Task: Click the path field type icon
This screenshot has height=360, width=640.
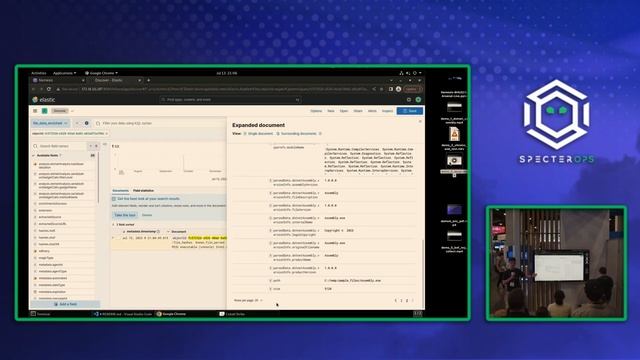Action: pos(270,281)
